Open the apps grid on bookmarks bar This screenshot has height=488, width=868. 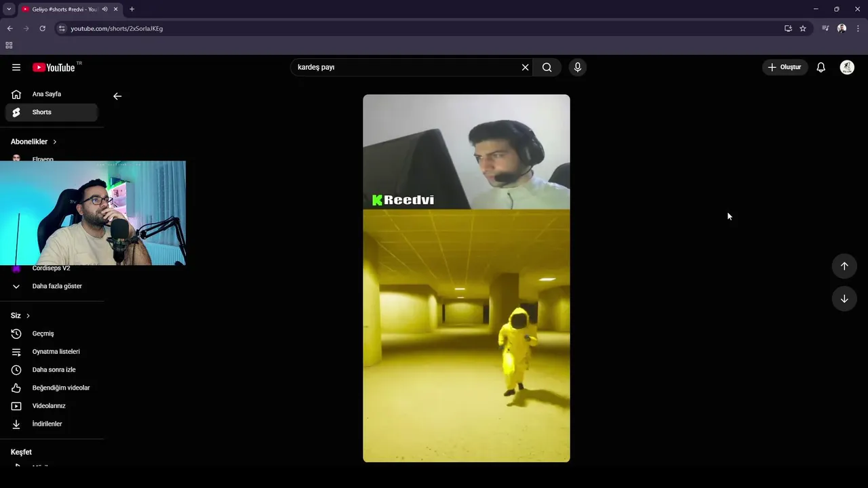[x=9, y=45]
